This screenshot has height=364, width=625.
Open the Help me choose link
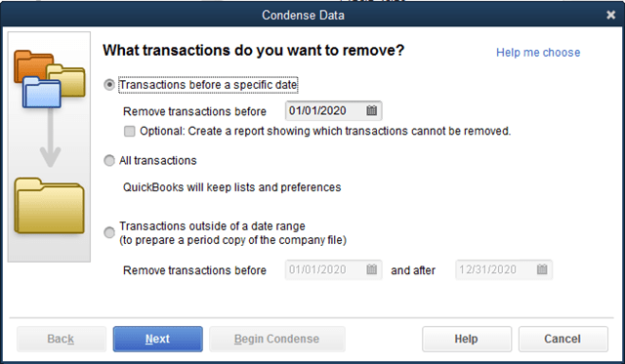click(x=538, y=52)
